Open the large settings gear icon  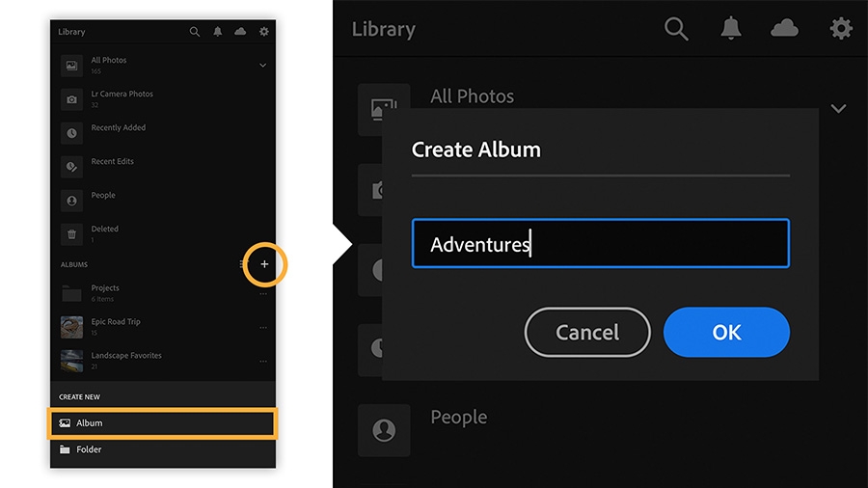click(841, 29)
